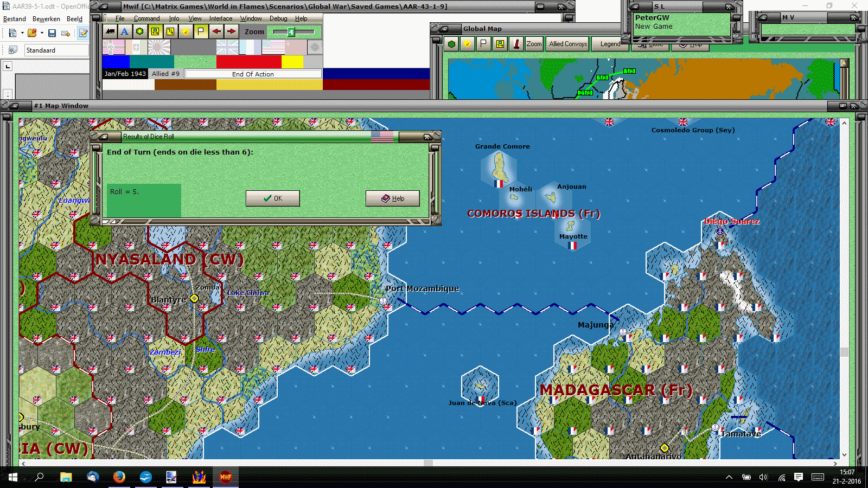Select the United States flag in flag row

[x=273, y=48]
